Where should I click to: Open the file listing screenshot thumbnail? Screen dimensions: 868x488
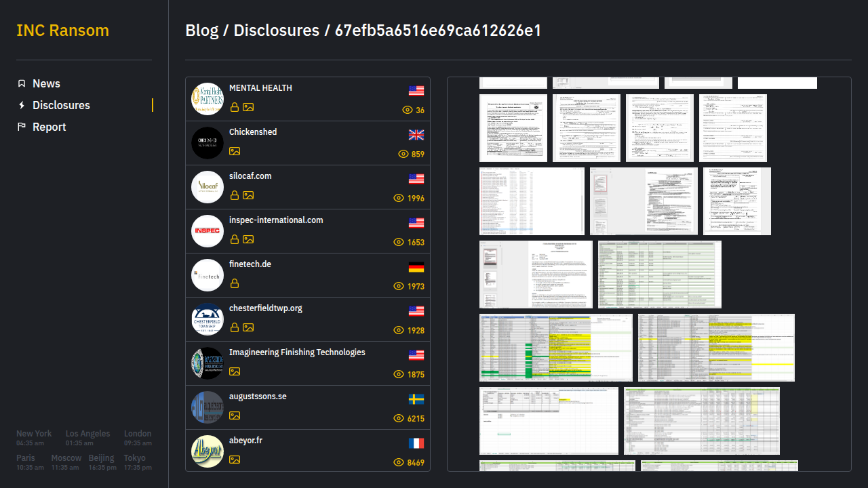532,201
